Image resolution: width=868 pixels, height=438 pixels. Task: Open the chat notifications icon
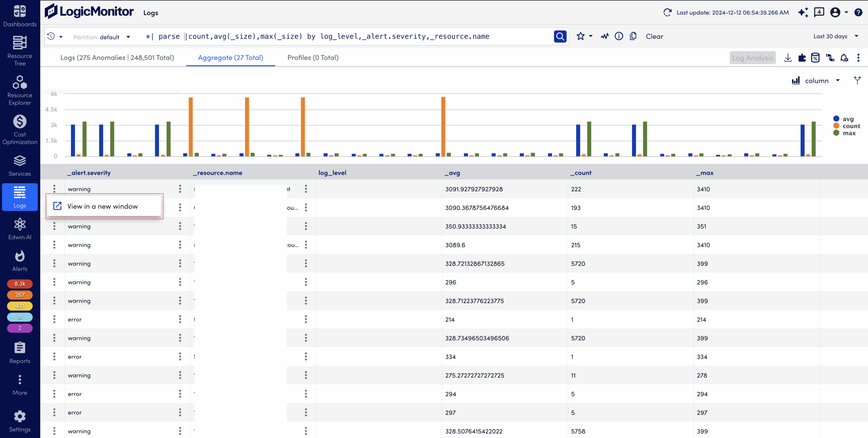point(819,13)
